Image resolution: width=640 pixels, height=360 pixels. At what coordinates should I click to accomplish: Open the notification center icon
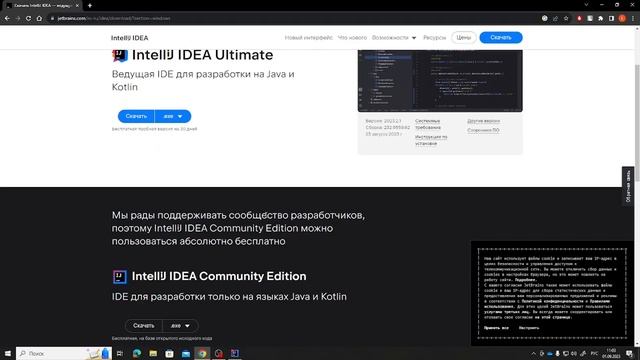click(x=630, y=354)
